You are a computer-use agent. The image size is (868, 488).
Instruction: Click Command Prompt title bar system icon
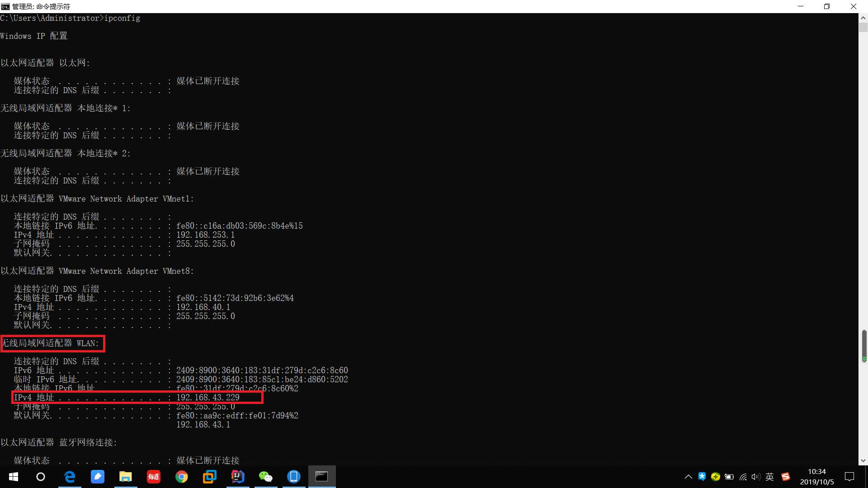(x=5, y=6)
